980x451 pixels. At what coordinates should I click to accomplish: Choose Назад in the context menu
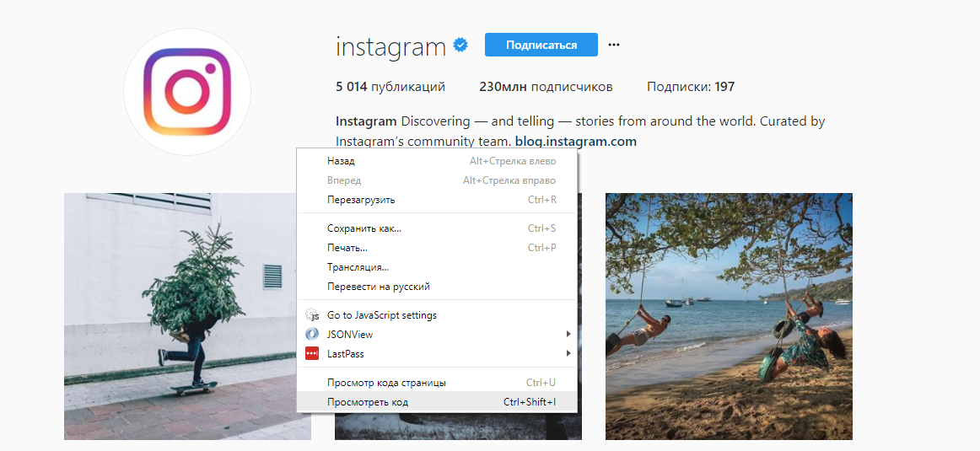coord(437,161)
